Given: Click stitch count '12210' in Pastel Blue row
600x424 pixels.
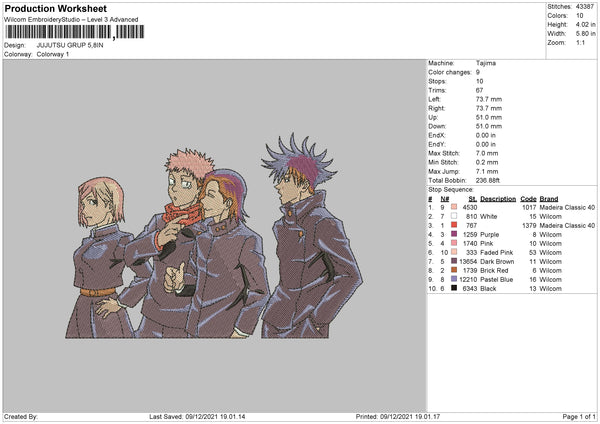Looking at the screenshot, I should coord(468,279).
